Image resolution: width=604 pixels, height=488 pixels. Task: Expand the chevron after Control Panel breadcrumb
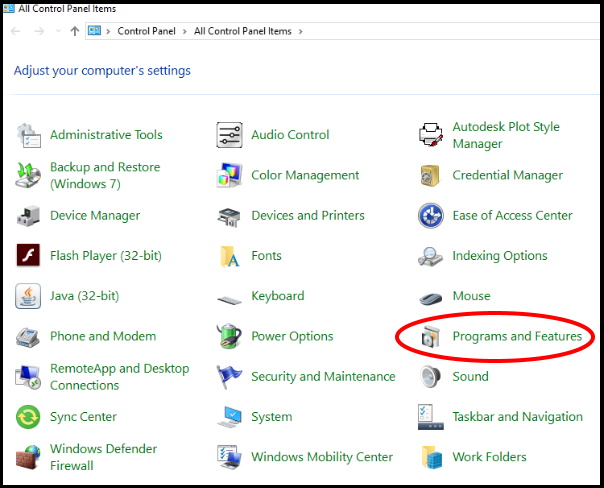pos(185,32)
